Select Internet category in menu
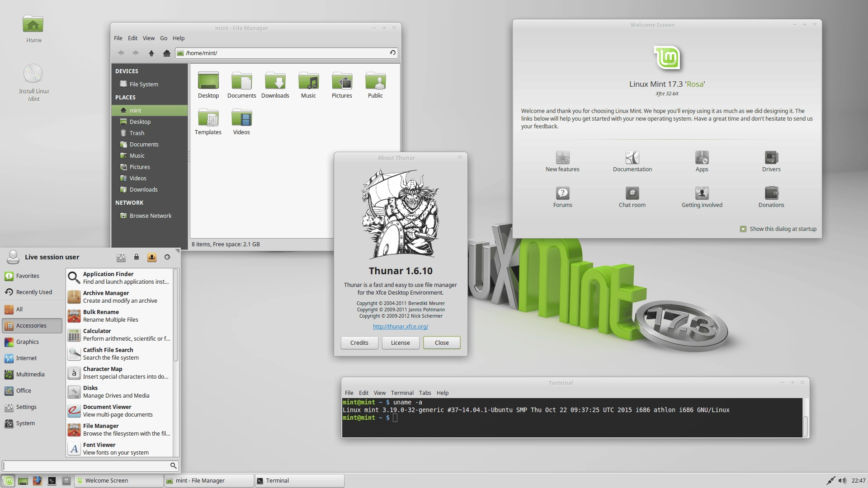 (32, 358)
